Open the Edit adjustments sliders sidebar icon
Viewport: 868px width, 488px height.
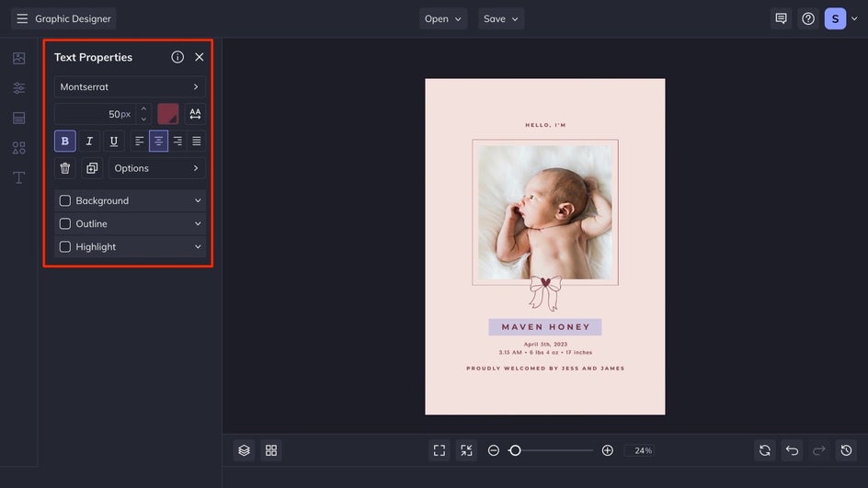18,88
